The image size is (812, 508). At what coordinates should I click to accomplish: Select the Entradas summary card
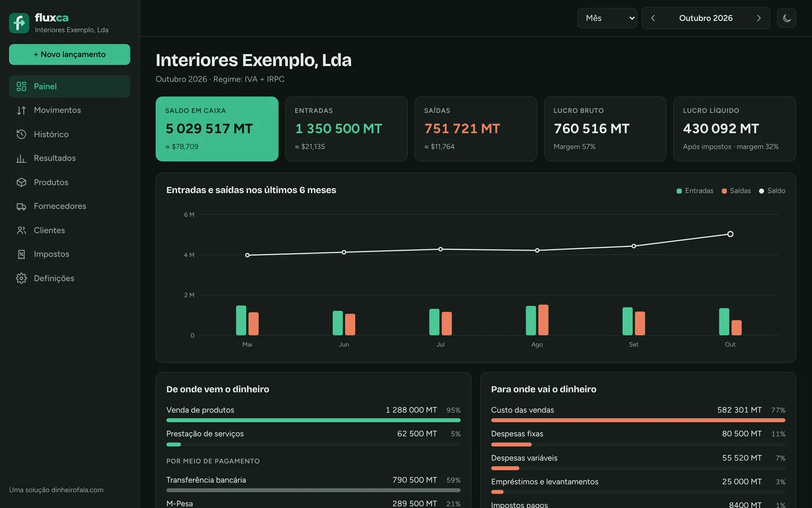[347, 129]
